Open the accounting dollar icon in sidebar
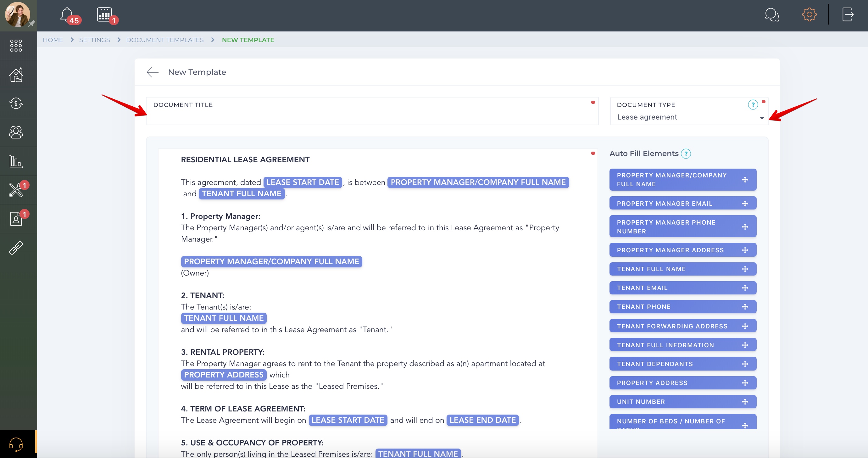 coord(16,103)
